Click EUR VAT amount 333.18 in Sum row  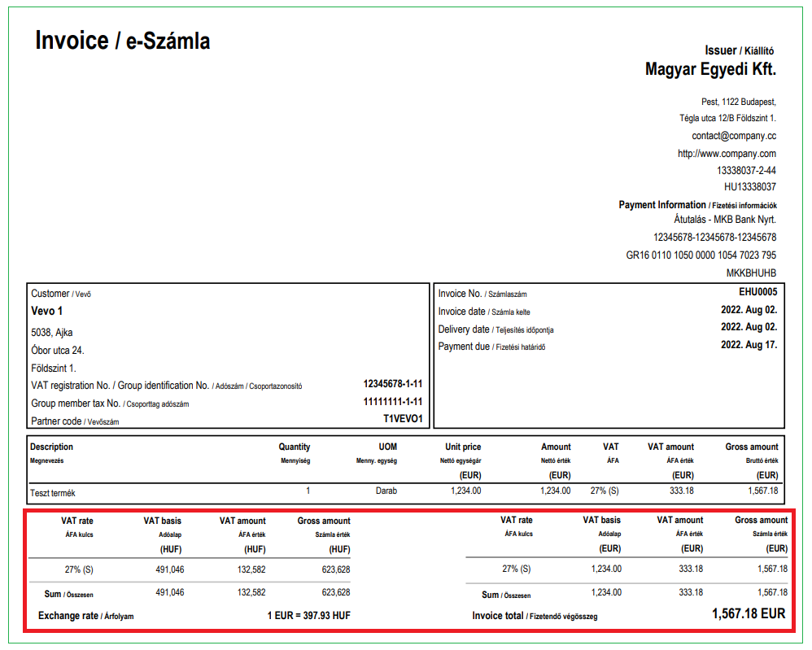(691, 592)
